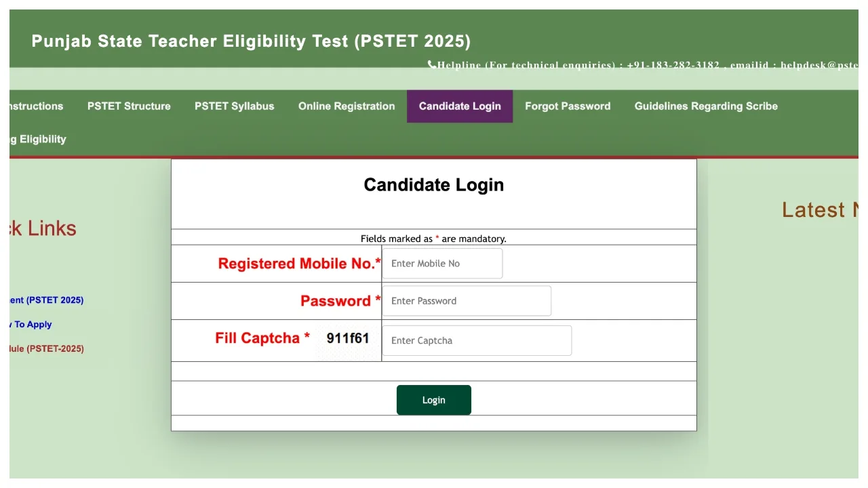This screenshot has width=868, height=488.
Task: Navigate to Online Registration
Action: [347, 106]
